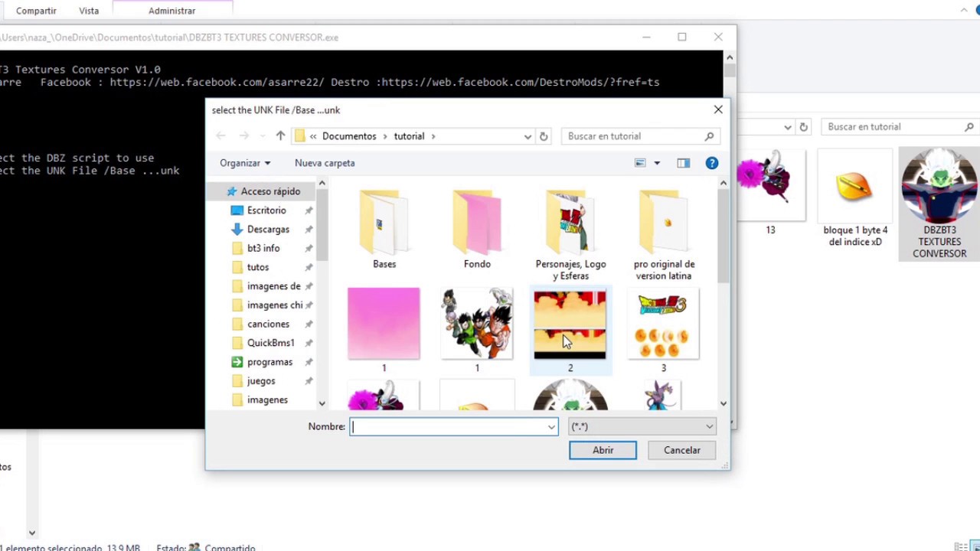Open the Vista tab in Explorer ribbon
This screenshot has height=551, width=980.
89,11
